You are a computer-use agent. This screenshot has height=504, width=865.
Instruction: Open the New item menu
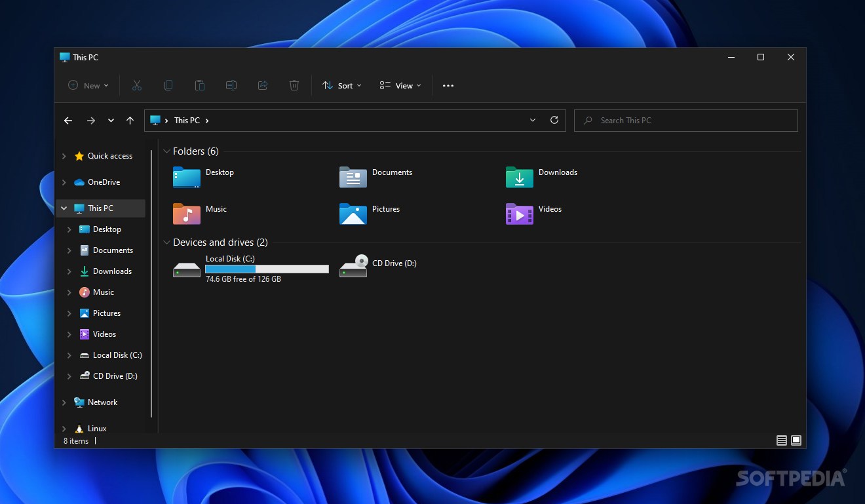[x=87, y=85]
